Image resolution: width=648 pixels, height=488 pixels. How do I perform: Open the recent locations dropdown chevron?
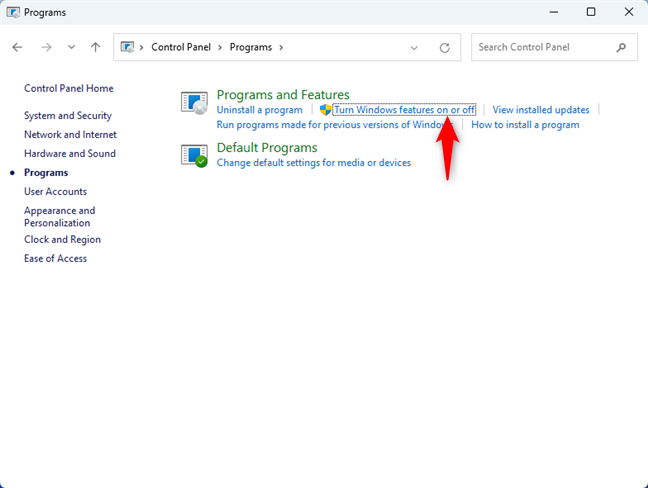click(71, 47)
